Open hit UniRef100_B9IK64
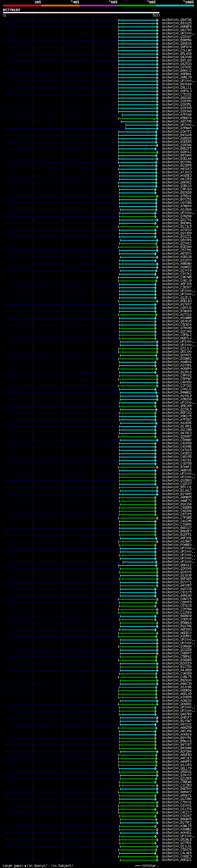This screenshot has height=868, width=197. click(x=177, y=84)
